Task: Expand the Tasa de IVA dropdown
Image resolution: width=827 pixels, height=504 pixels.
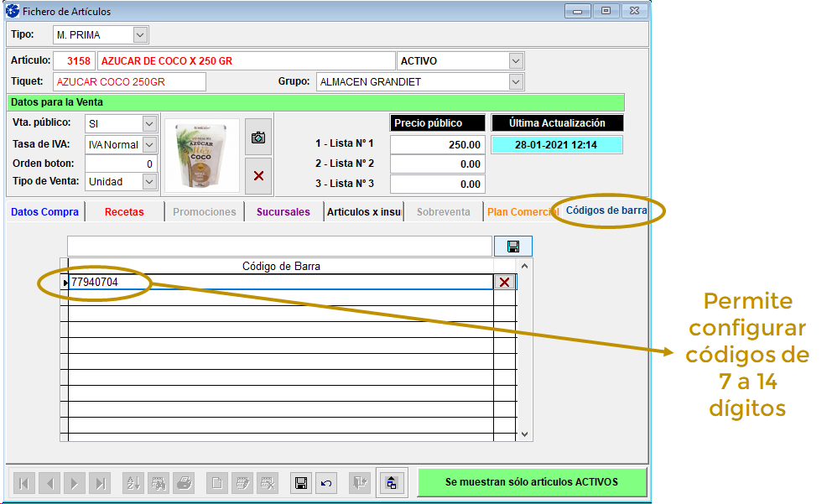Action: 149,145
